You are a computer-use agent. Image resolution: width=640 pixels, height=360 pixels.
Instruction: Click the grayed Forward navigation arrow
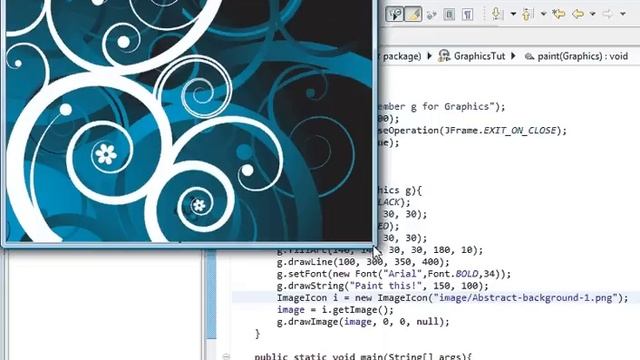pos(608,14)
